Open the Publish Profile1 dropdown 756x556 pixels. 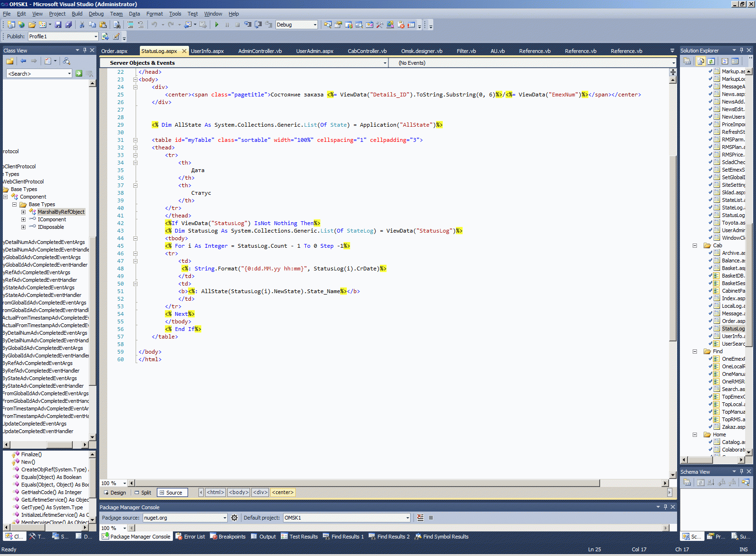coord(95,36)
